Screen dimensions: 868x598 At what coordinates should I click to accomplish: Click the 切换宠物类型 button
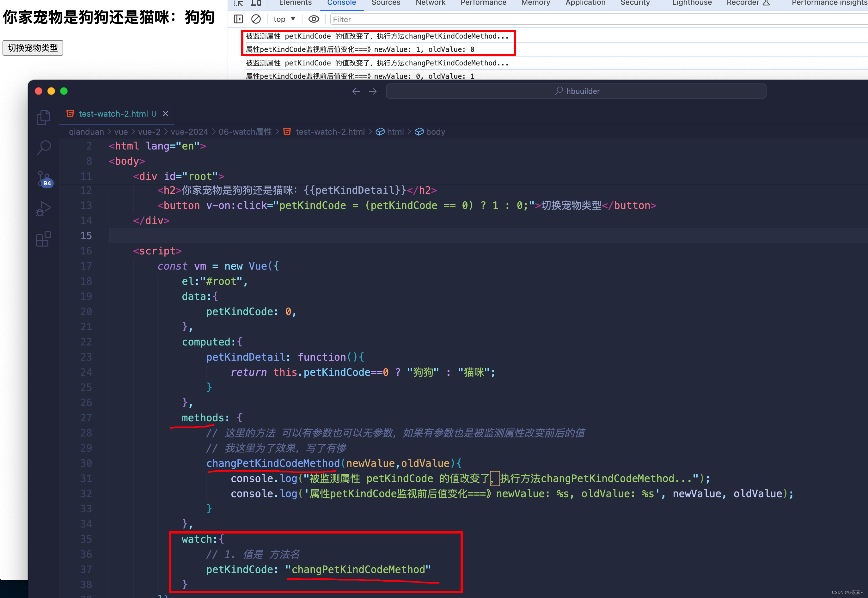pyautogui.click(x=33, y=48)
